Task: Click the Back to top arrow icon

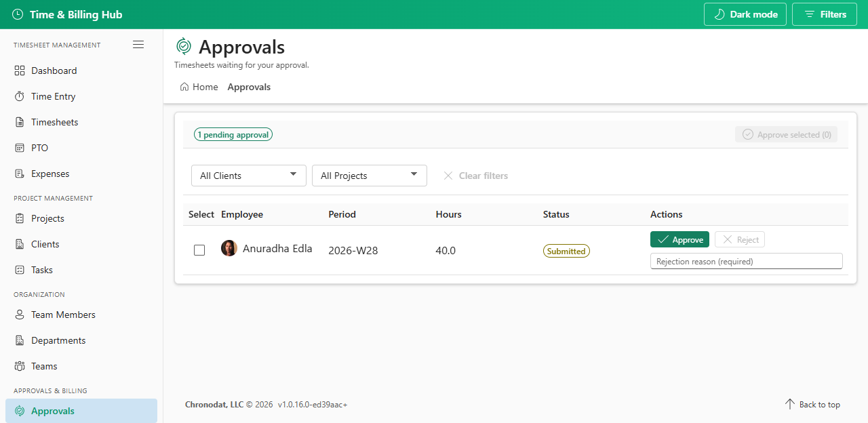Action: click(x=789, y=404)
